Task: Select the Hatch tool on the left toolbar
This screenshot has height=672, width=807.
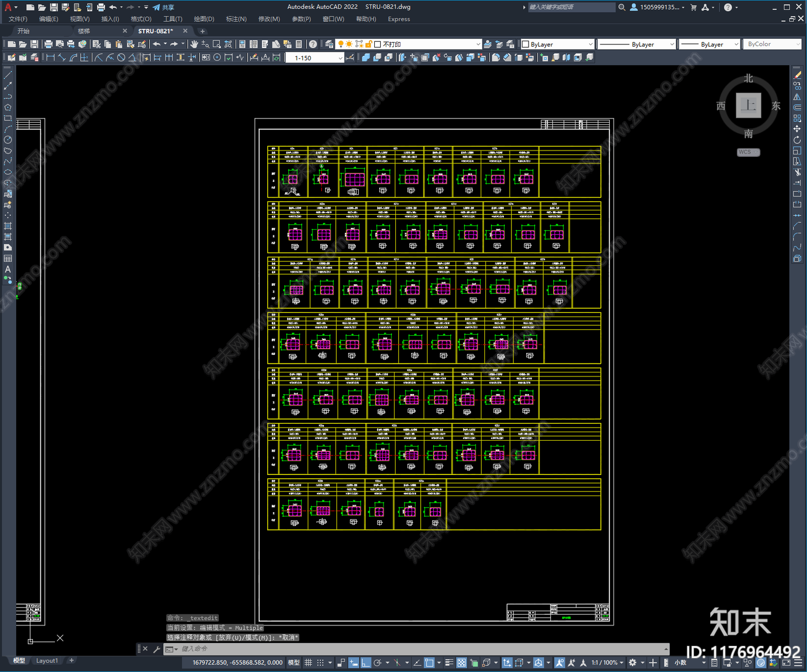Action: click(x=8, y=226)
